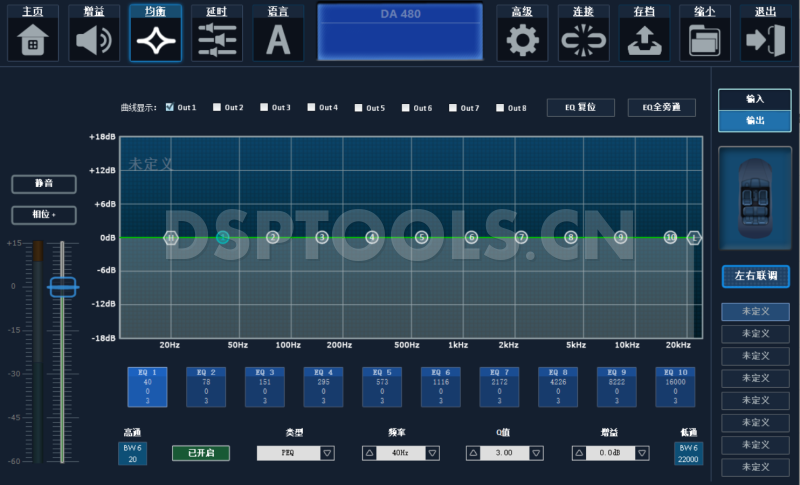Check the Out2 curve display checkbox
Screen dimensions: 800x485
[217, 107]
